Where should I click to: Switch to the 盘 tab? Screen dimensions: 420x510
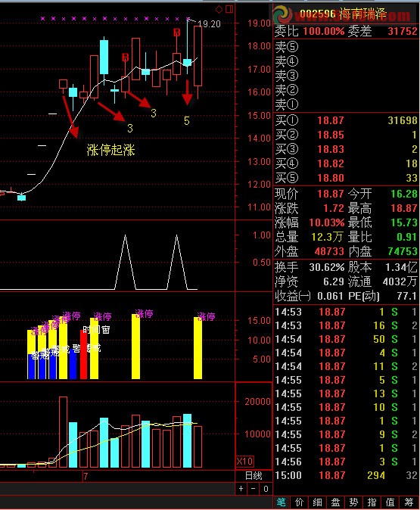coord(336,502)
